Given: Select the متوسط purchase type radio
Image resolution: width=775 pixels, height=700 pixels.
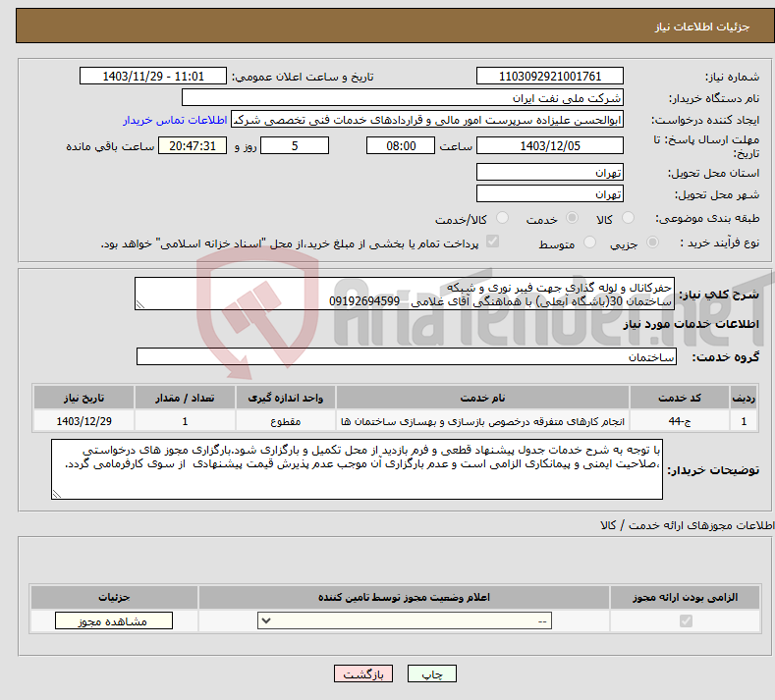Looking at the screenshot, I should point(589,242).
